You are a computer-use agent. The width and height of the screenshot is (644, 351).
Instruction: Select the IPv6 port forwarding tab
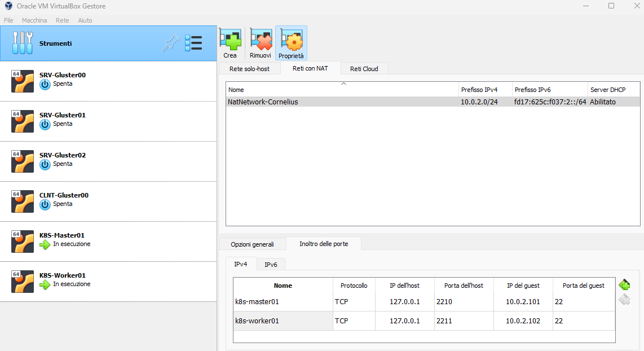pos(271,264)
